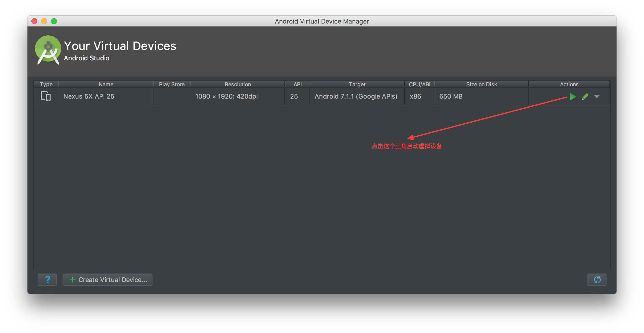The width and height of the screenshot is (644, 333).
Task: Minimize the window with yellow button
Action: pos(44,21)
